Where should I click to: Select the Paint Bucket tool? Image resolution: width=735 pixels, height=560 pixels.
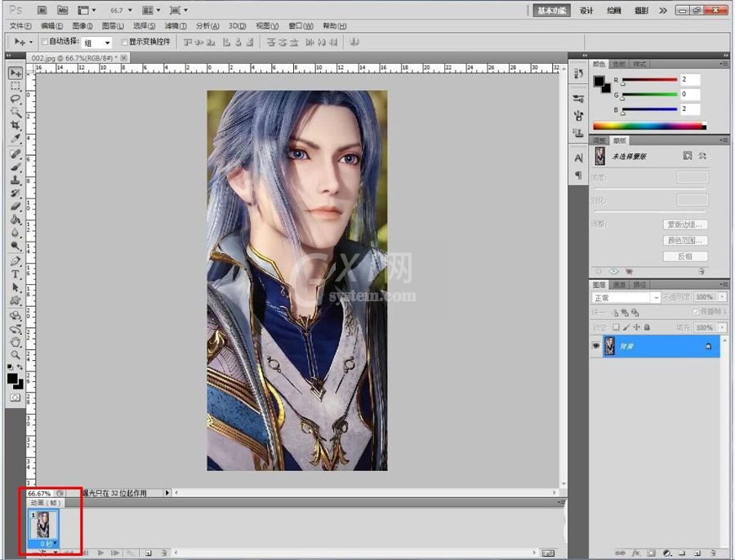click(x=16, y=220)
